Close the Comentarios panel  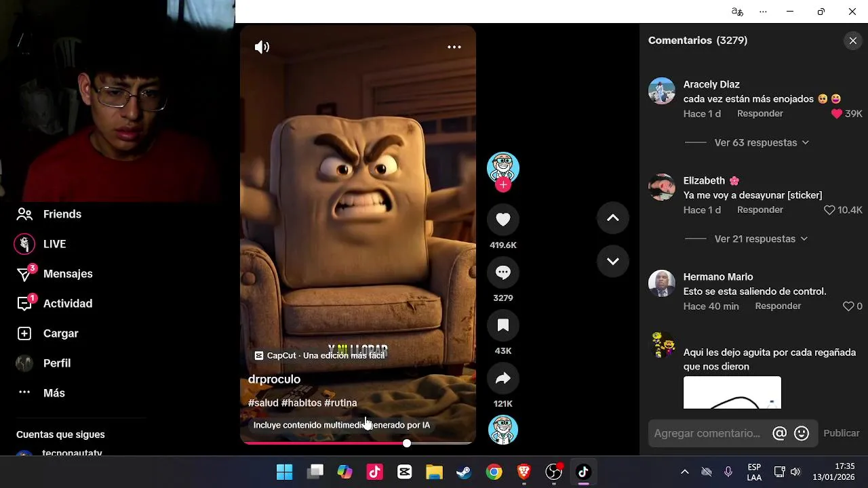click(x=853, y=41)
